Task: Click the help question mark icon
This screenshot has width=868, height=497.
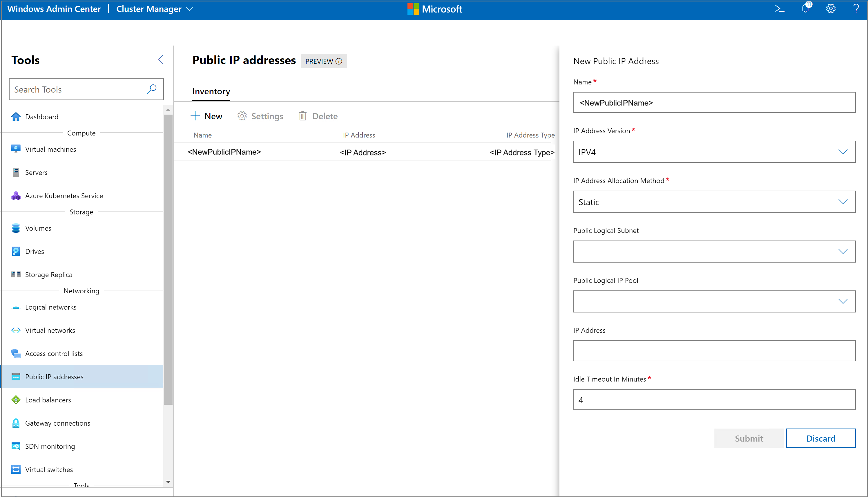Action: 856,9
